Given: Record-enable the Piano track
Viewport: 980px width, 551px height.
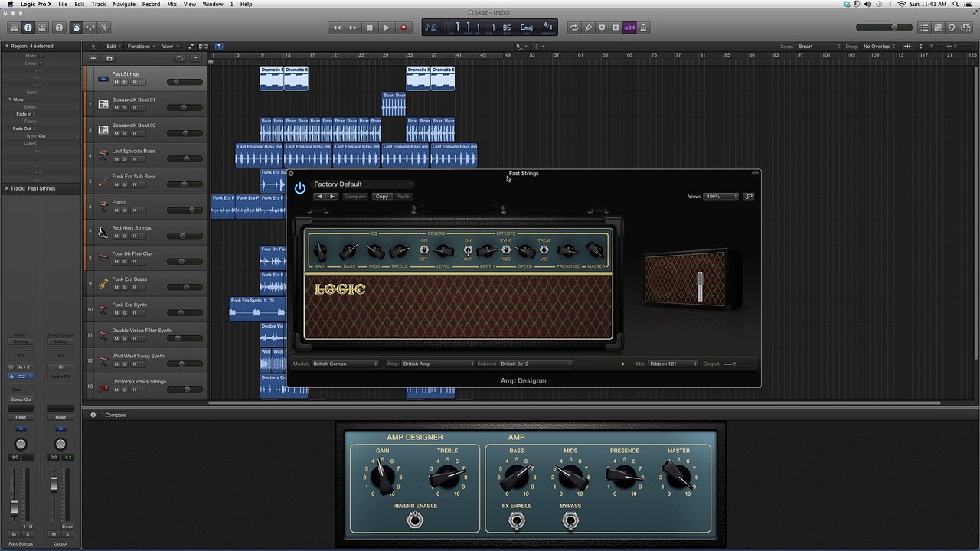Looking at the screenshot, I should [x=133, y=210].
